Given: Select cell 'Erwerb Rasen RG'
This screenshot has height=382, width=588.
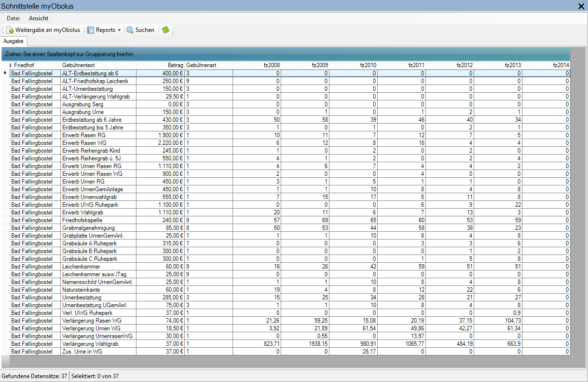Looking at the screenshot, I should tap(98, 135).
